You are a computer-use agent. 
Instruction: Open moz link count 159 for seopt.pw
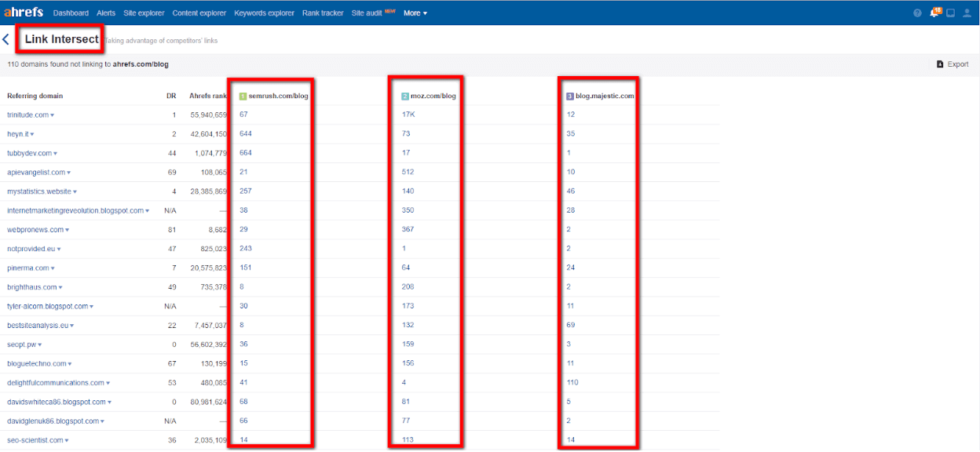click(408, 344)
